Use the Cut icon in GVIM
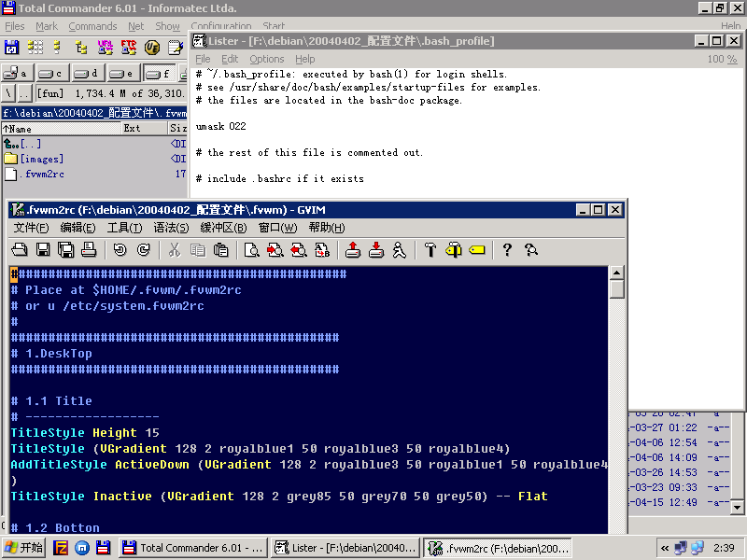This screenshot has height=560, width=747. click(x=176, y=249)
